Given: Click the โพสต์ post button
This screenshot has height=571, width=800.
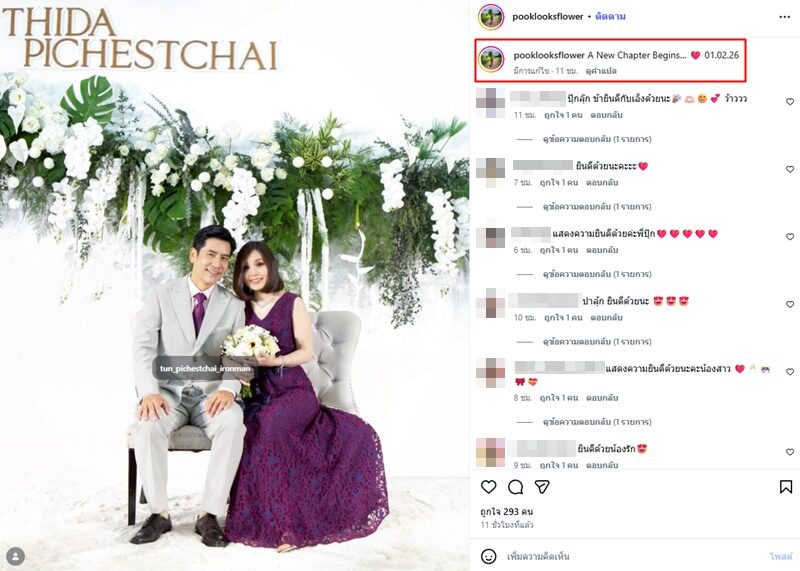Looking at the screenshot, I should coord(781,556).
